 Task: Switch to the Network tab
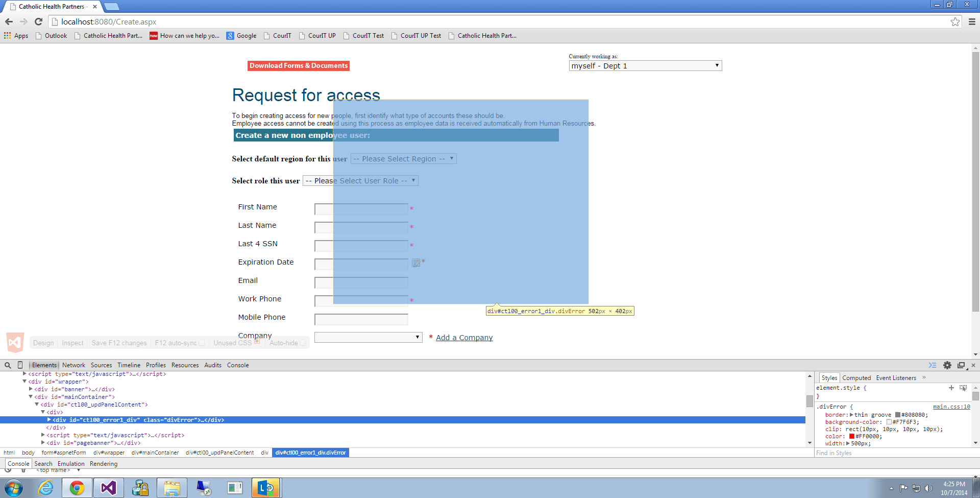click(73, 365)
